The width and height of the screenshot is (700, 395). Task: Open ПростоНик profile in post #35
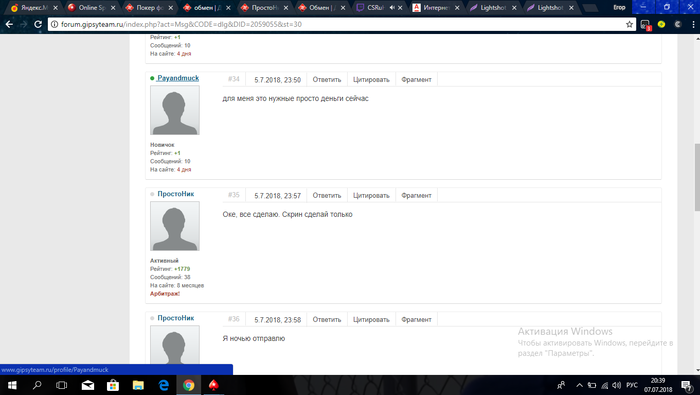click(175, 194)
